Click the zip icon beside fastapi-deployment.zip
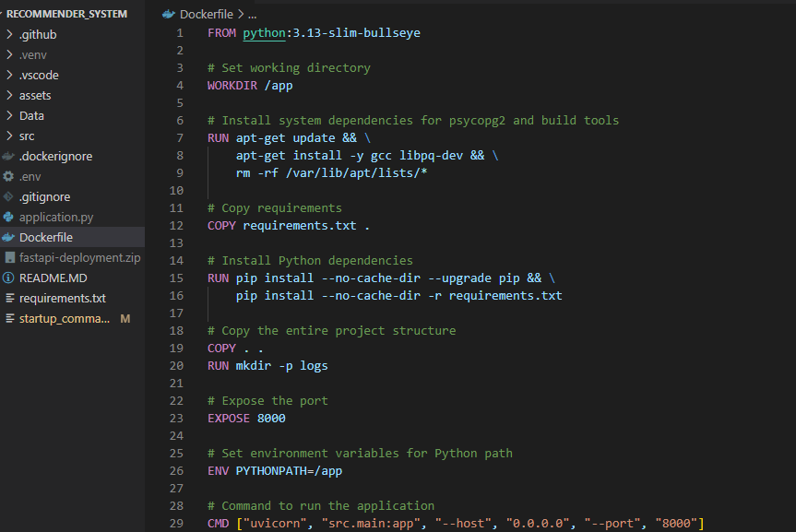 pyautogui.click(x=9, y=257)
